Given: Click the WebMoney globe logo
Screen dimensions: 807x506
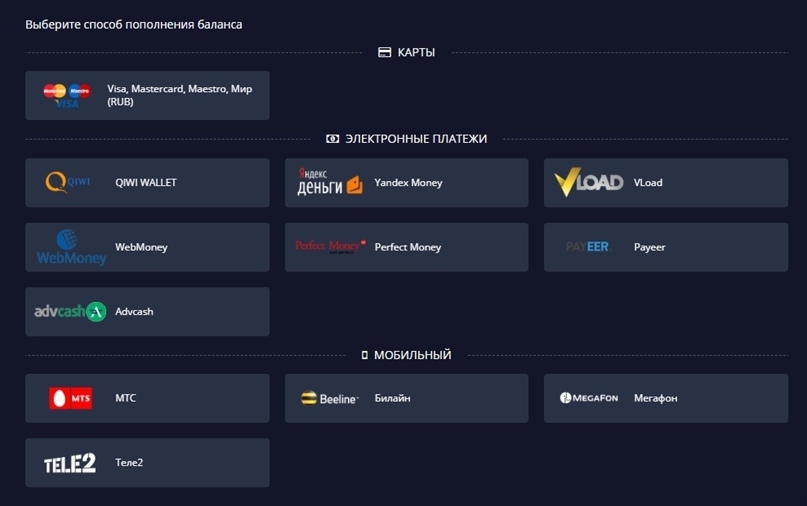Looking at the screenshot, I should click(x=71, y=248).
